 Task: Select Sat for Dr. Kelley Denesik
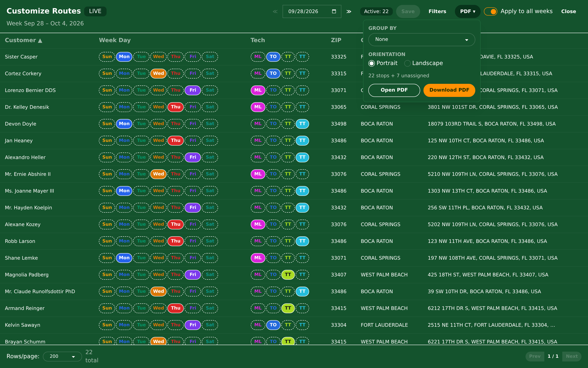[210, 107]
